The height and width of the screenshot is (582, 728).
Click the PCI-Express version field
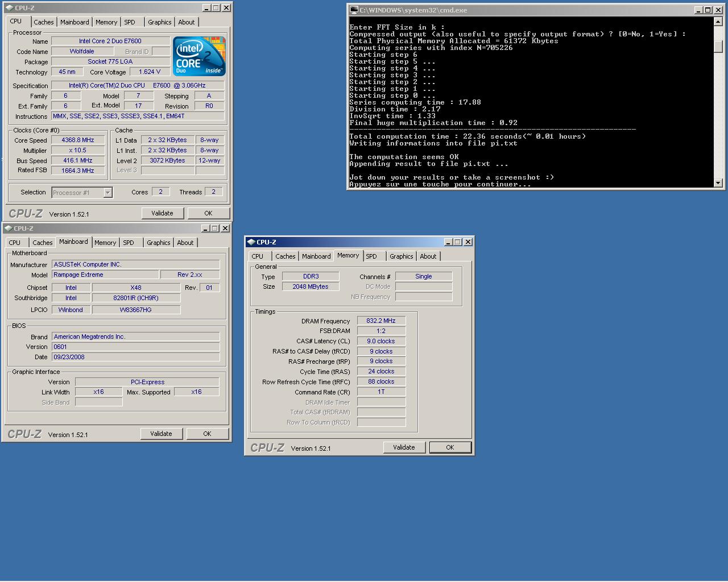[147, 382]
